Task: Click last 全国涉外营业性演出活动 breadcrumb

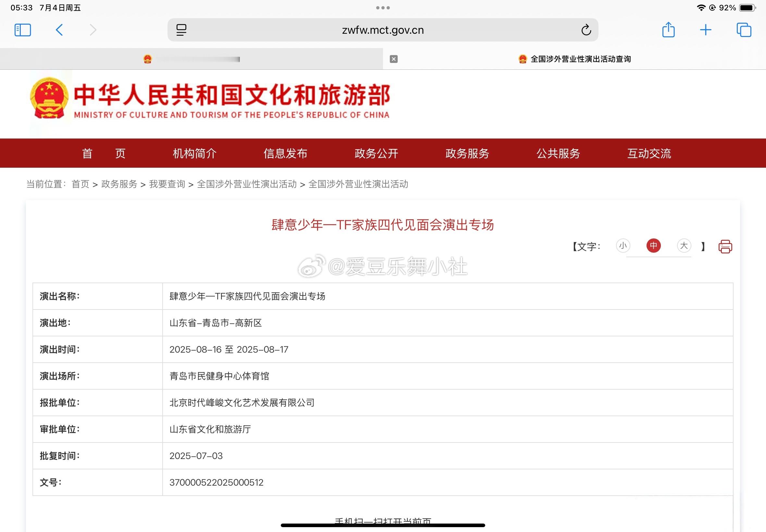Action: pos(358,184)
